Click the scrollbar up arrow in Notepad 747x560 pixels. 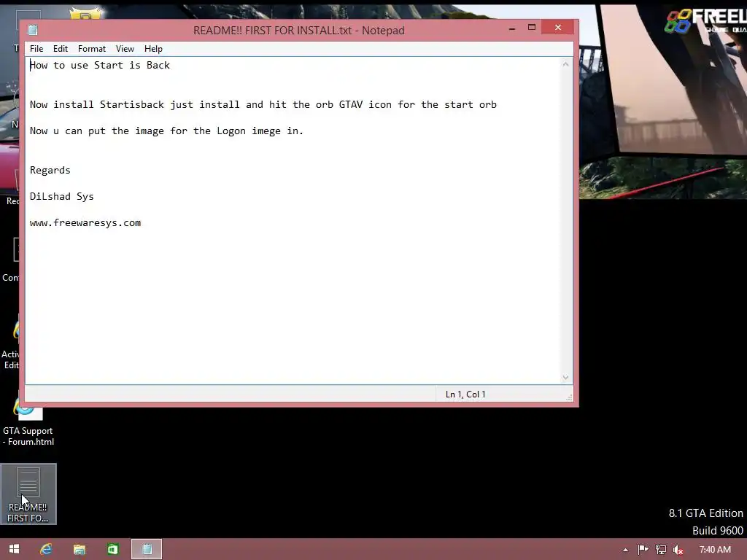tap(565, 64)
